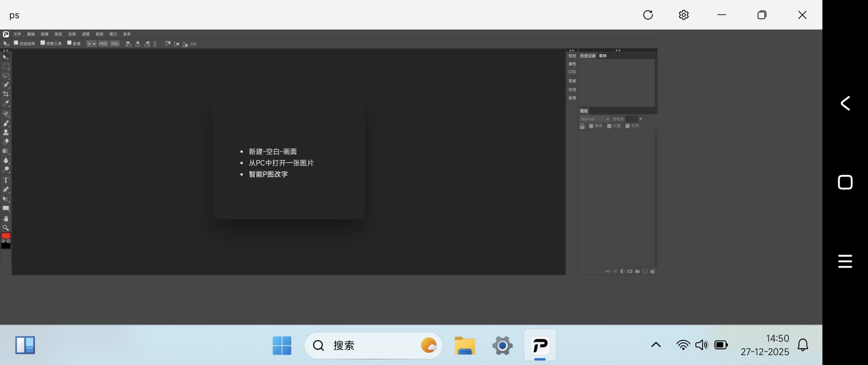Open the 1x zoom scale dropdown
868x365 pixels.
pyautogui.click(x=91, y=43)
